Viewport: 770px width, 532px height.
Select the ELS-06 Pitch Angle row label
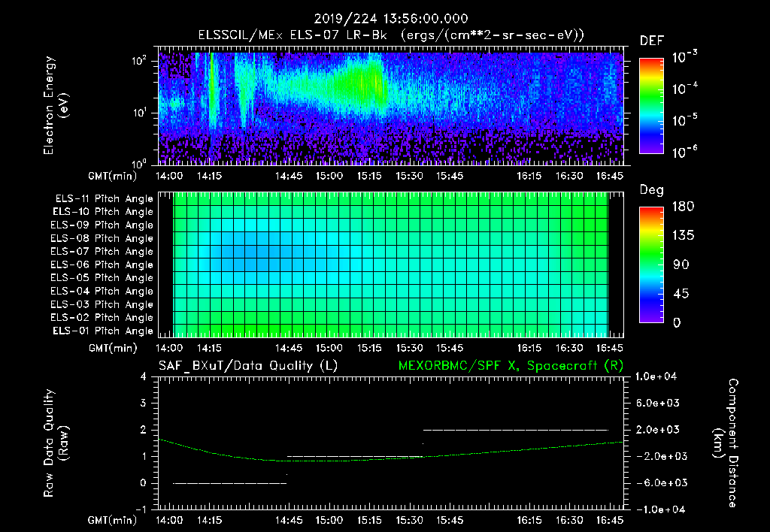click(102, 264)
